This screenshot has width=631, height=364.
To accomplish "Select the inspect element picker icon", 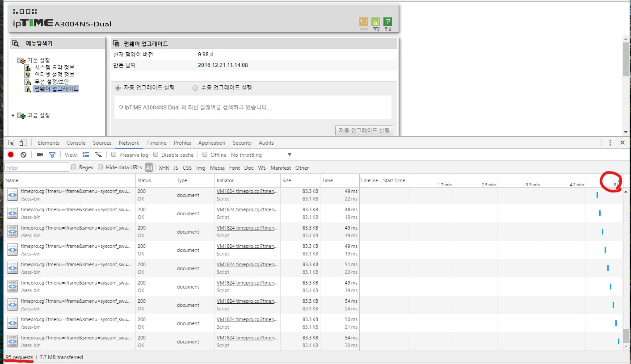I will [11, 143].
